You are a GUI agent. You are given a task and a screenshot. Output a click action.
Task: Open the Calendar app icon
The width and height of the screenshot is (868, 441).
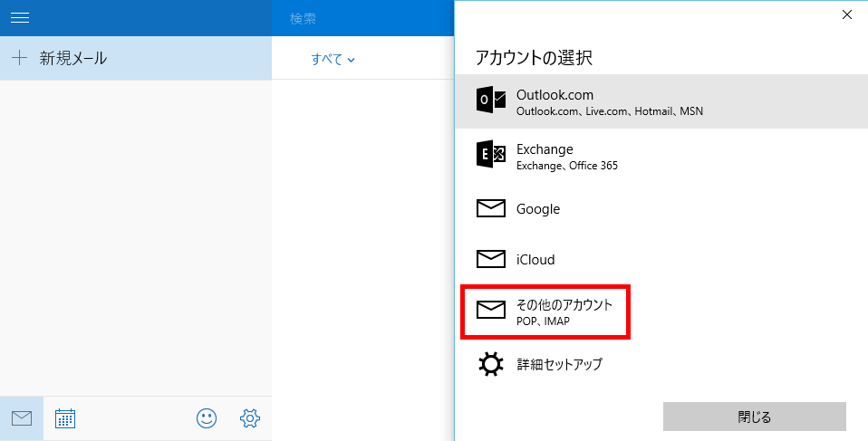click(x=65, y=419)
